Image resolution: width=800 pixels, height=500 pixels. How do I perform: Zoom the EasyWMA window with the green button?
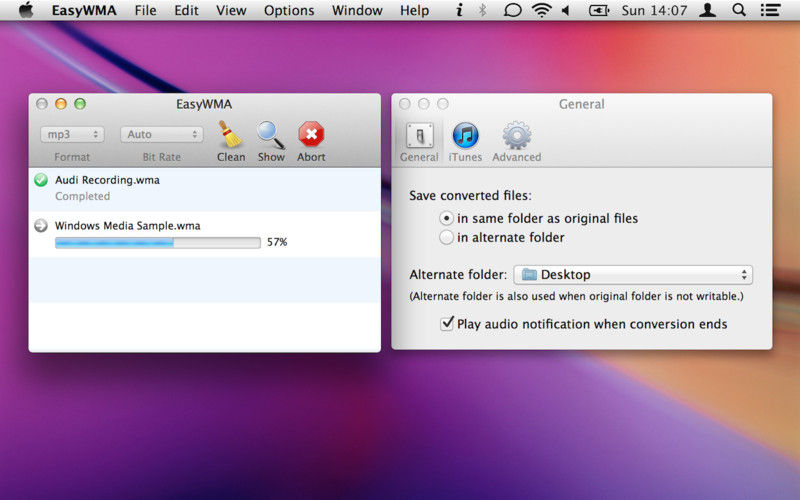[x=80, y=104]
